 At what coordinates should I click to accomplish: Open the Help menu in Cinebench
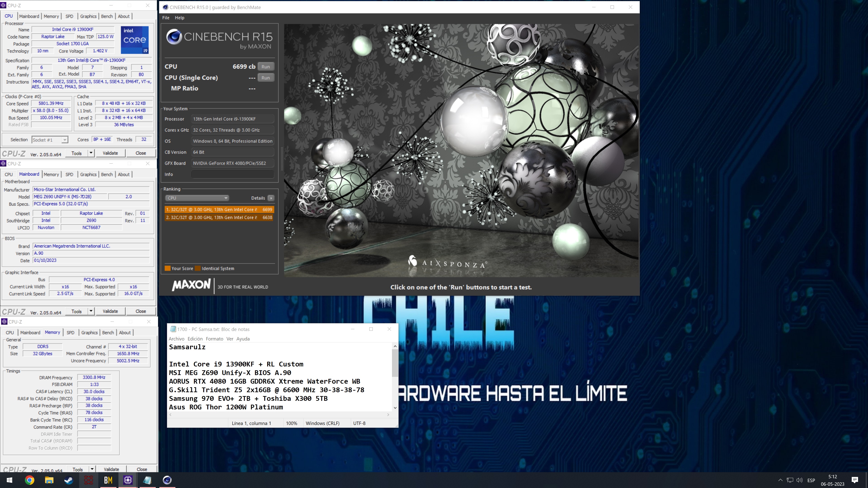point(180,18)
